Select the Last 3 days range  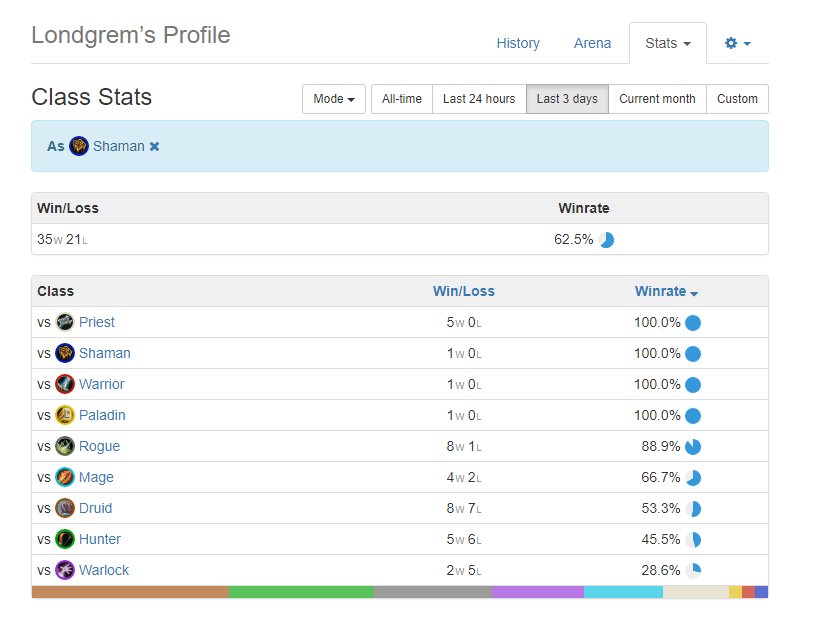567,99
